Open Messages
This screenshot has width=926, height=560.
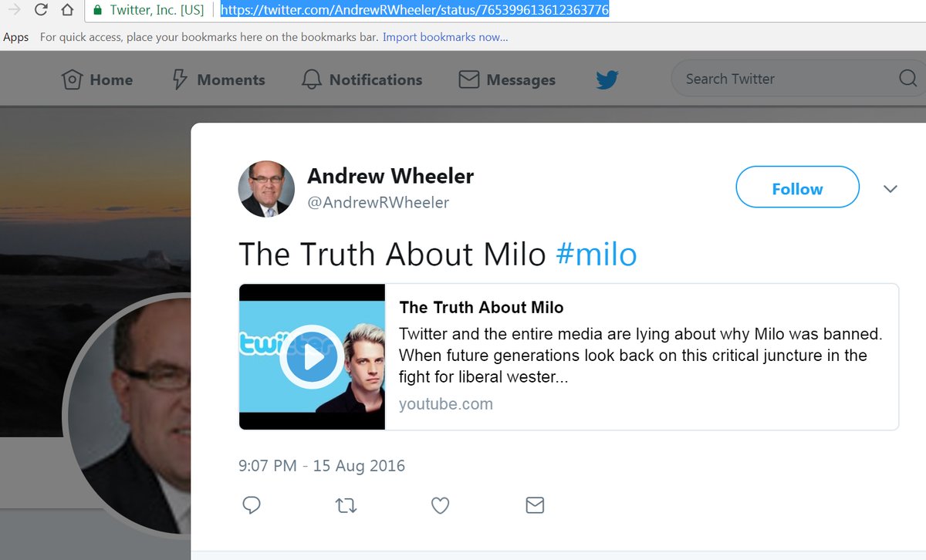point(507,79)
